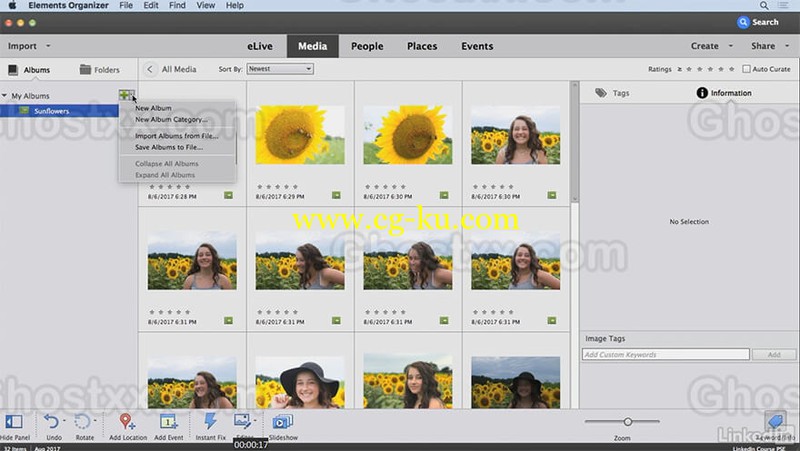
Task: Click the All Media link
Action: coord(179,69)
